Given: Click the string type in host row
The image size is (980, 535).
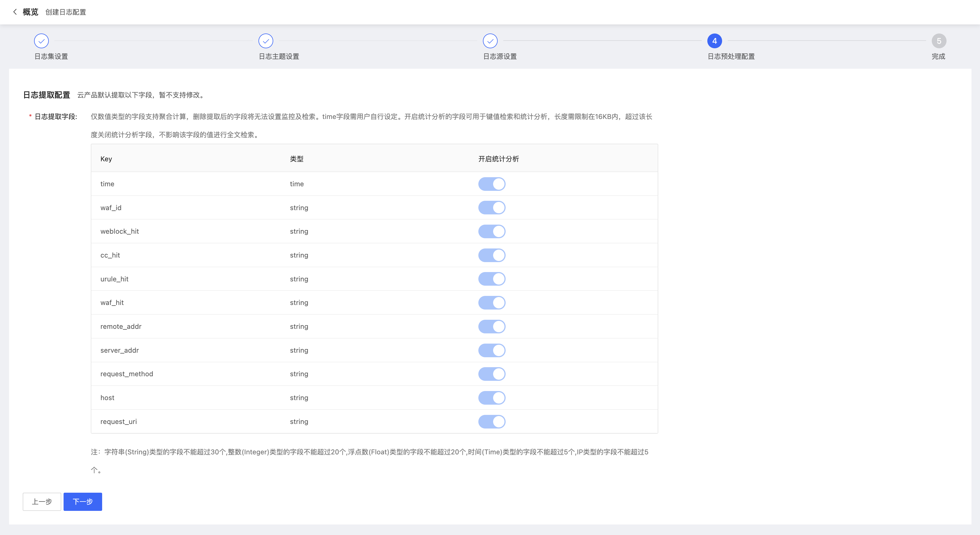Looking at the screenshot, I should [299, 398].
